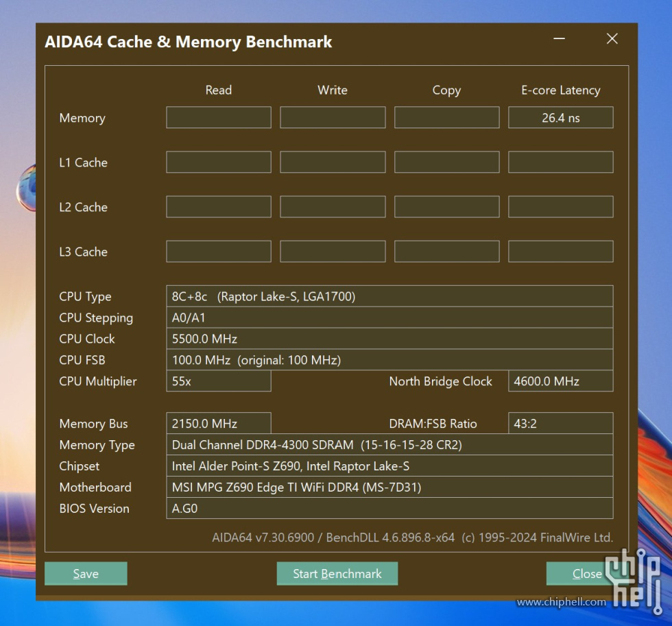Select the Memory Write result field
Image resolution: width=672 pixels, height=626 pixels.
pyautogui.click(x=333, y=117)
